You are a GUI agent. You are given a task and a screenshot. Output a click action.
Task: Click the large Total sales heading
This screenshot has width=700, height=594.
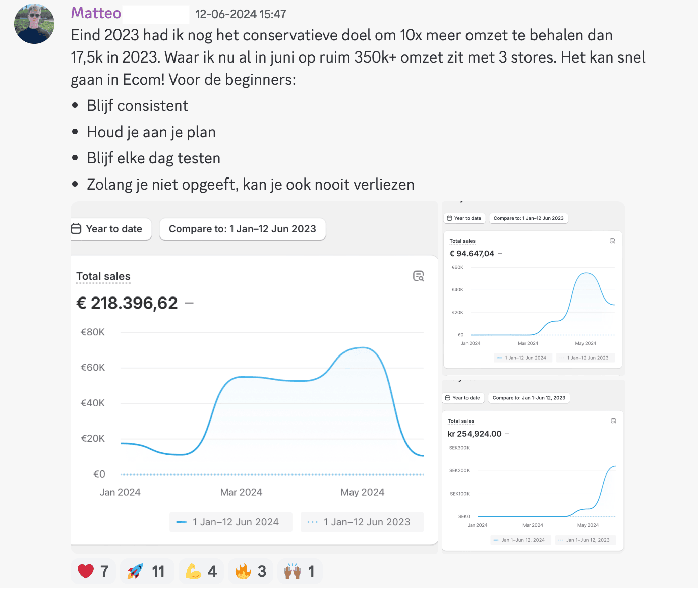click(x=103, y=276)
